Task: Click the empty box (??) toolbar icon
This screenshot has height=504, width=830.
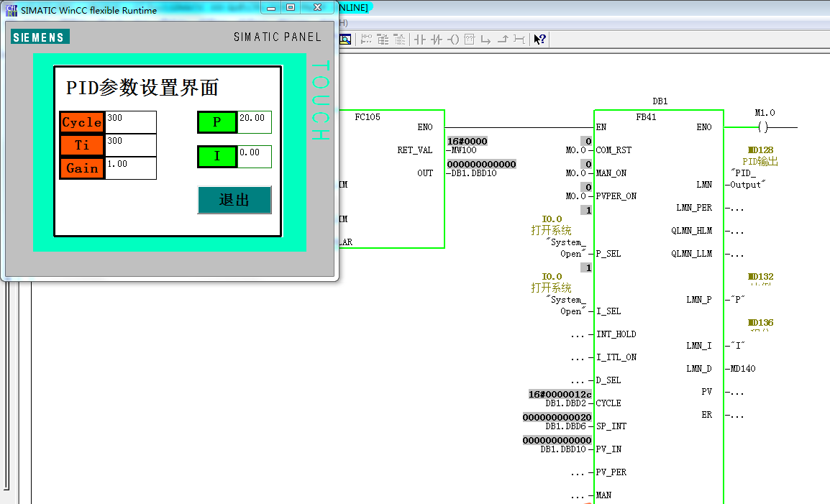Action: [470, 39]
